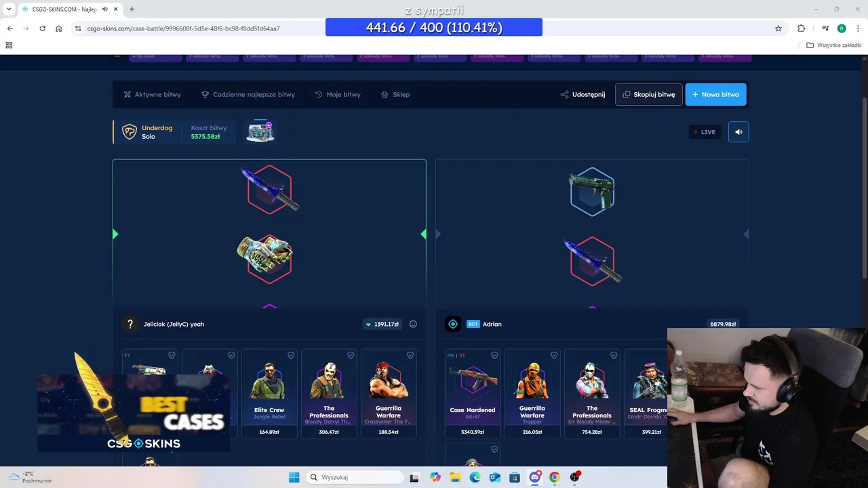This screenshot has width=868, height=488.
Task: Open Chrome extensions puzzle icon
Action: 802,28
